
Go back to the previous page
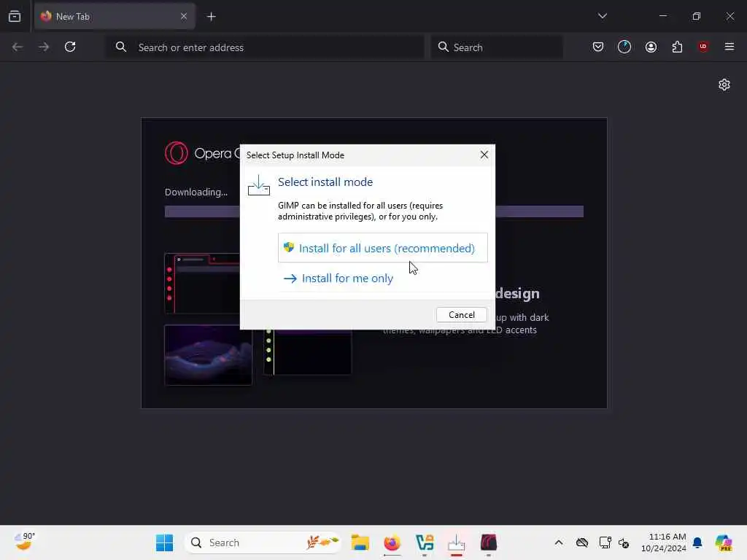point(18,47)
